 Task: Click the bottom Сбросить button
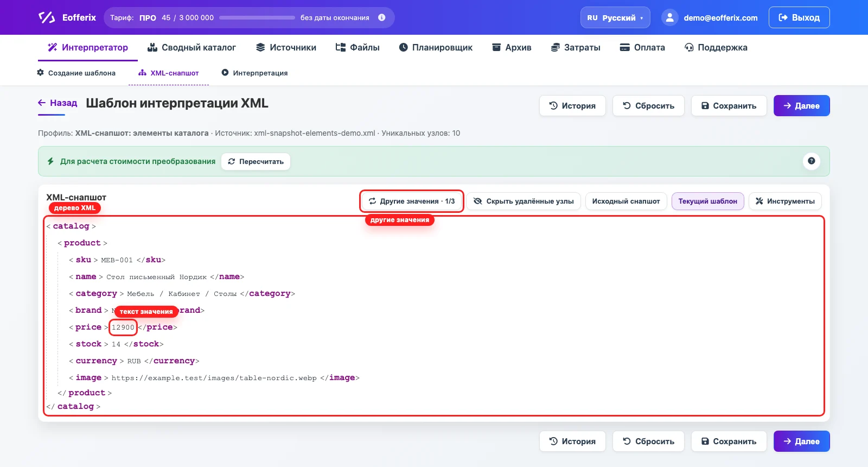click(x=648, y=441)
